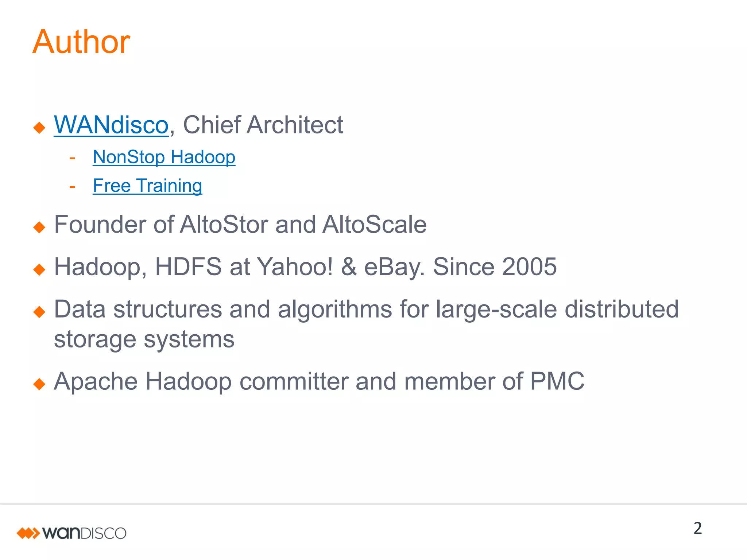This screenshot has height=560, width=747.
Task: Click the Apache Hadoop committer and PMC line
Action: click(x=319, y=382)
